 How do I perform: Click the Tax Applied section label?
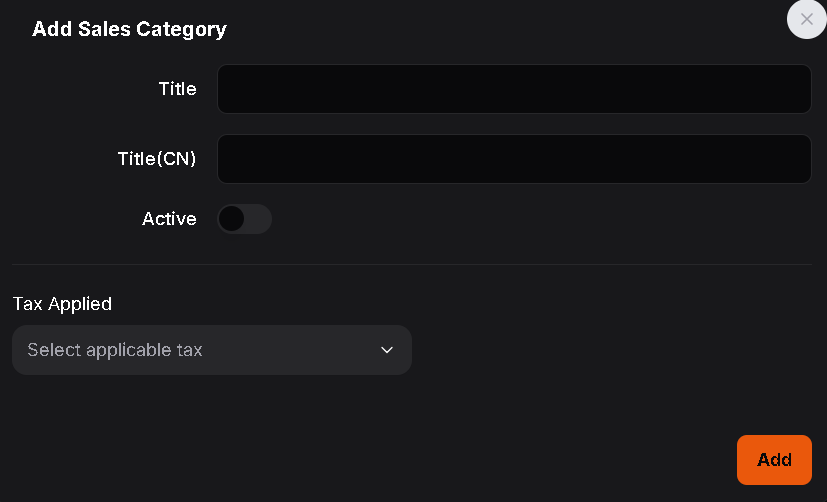point(62,303)
